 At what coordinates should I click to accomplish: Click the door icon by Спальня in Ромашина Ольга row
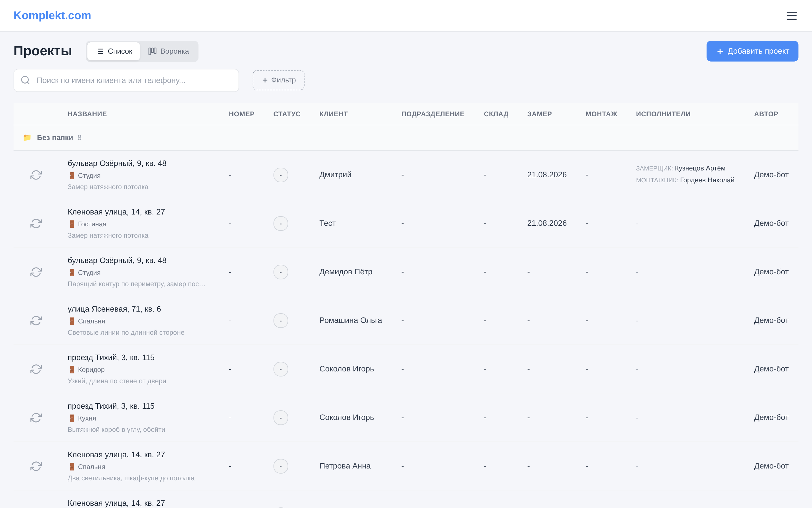(72, 321)
